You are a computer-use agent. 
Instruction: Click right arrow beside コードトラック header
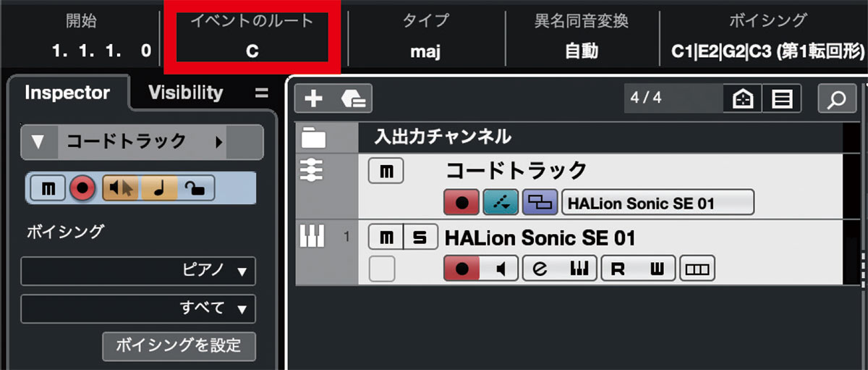tap(219, 142)
